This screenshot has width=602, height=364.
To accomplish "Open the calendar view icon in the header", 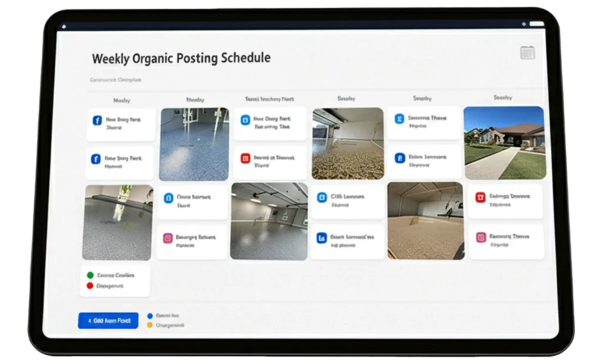I will pos(527,53).
